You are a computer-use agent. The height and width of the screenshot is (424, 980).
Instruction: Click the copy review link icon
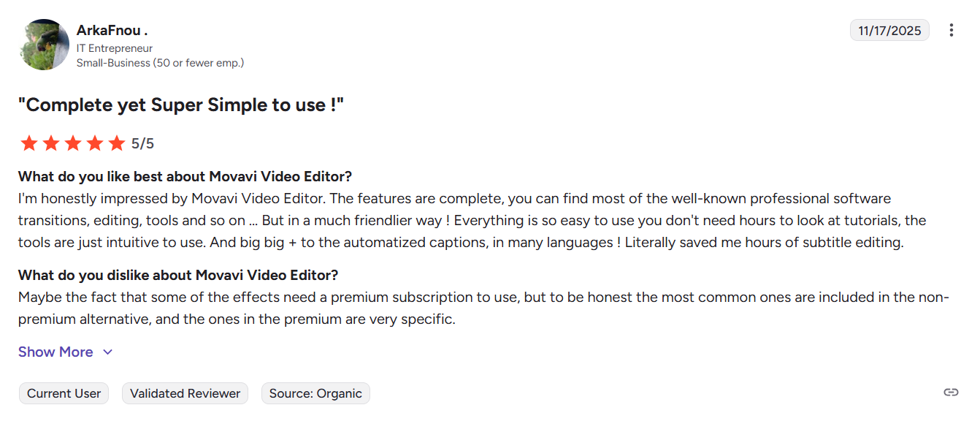point(951,393)
